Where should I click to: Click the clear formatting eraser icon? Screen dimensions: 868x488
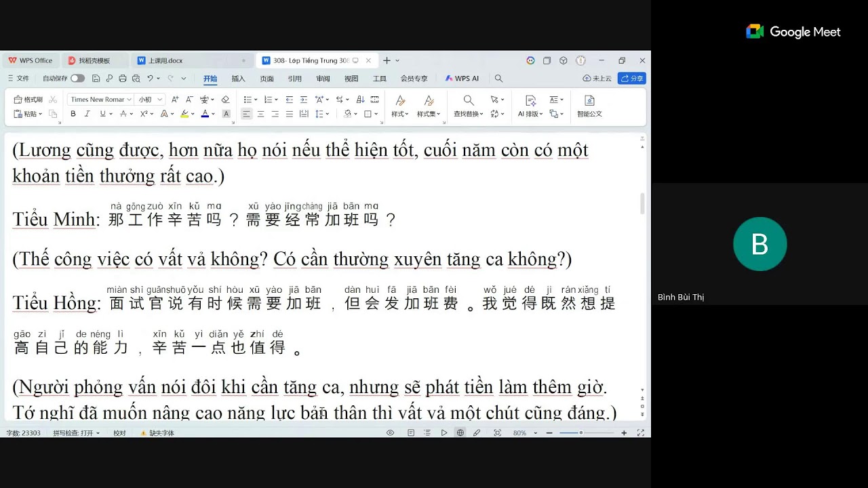tap(225, 100)
